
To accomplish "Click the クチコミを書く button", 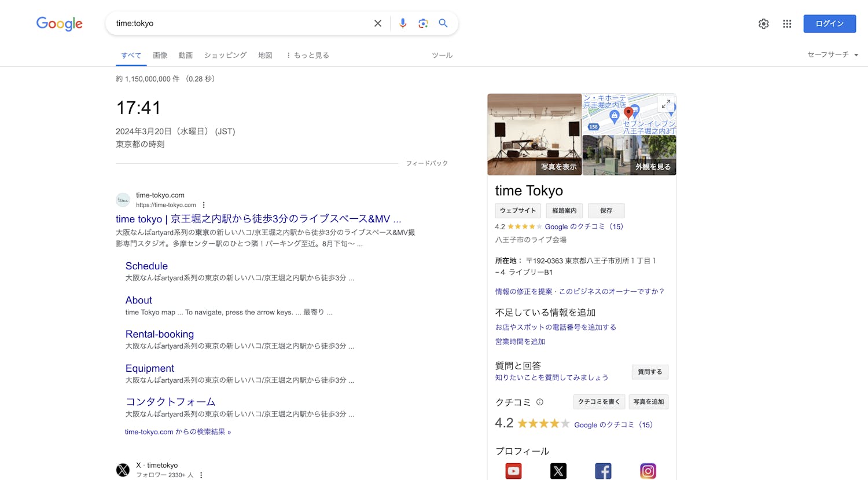I will coord(599,402).
